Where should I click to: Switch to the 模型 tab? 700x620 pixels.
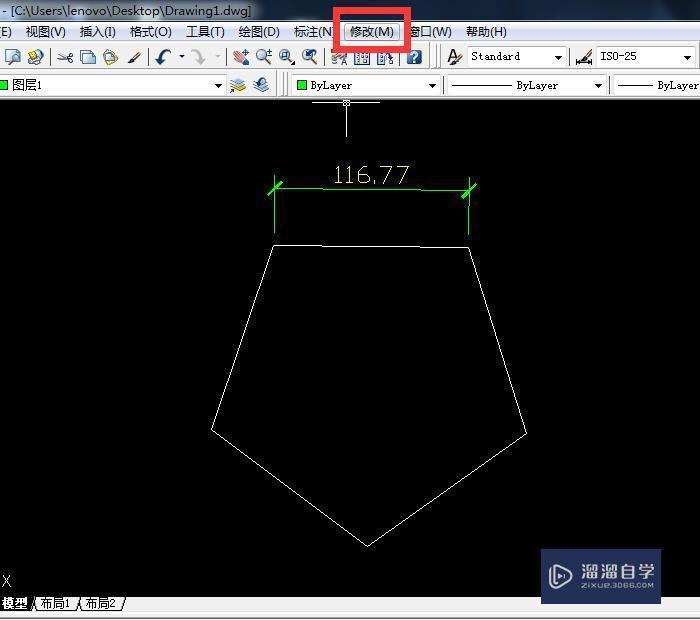click(15, 603)
